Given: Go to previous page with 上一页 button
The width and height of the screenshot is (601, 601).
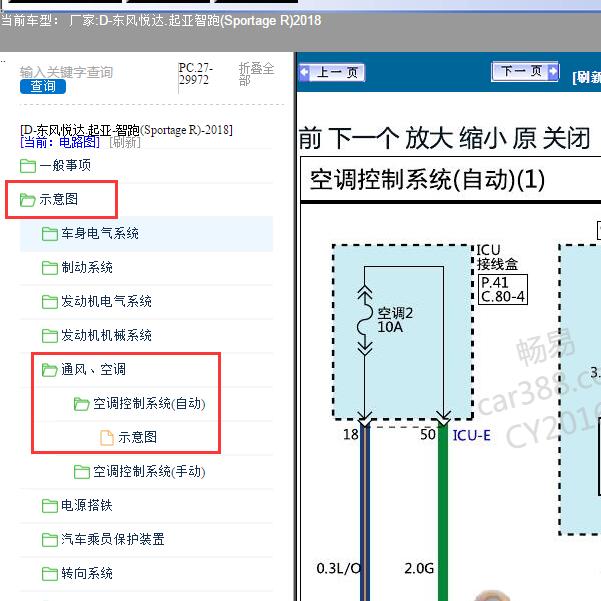Looking at the screenshot, I should 332,72.
